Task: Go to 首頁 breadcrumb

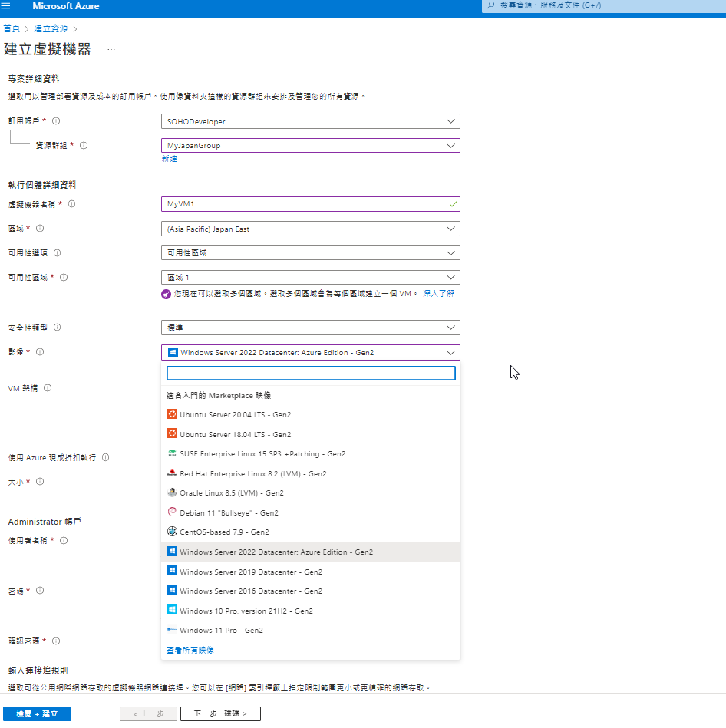Action: point(12,29)
